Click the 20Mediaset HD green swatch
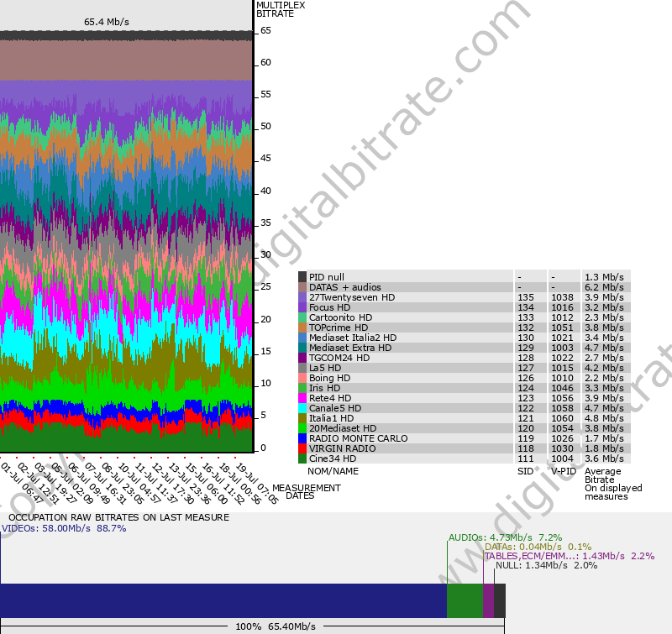 pyautogui.click(x=302, y=428)
